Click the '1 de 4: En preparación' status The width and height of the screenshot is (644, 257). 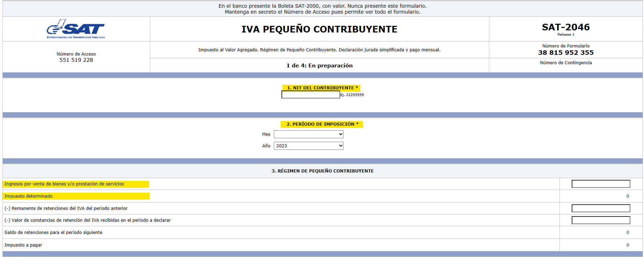click(x=320, y=66)
